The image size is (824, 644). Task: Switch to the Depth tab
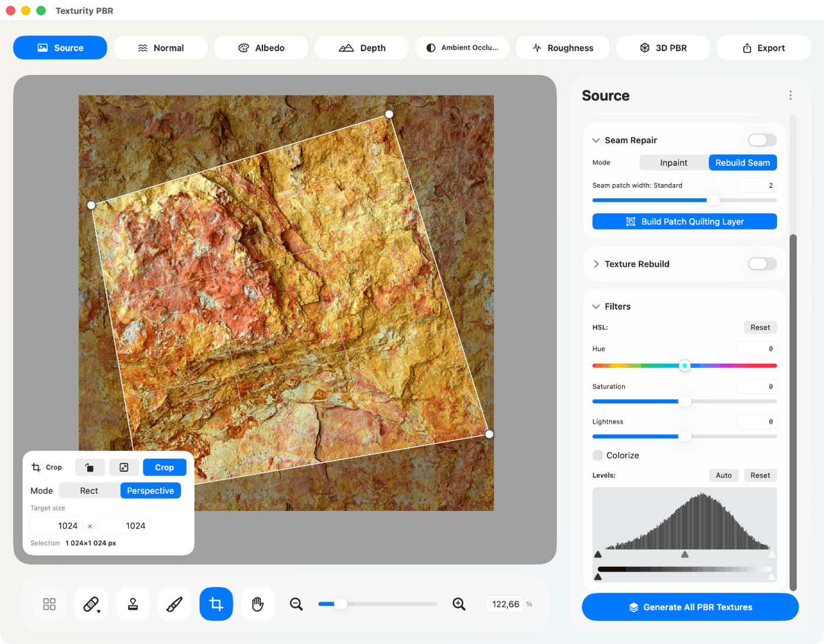pos(362,48)
